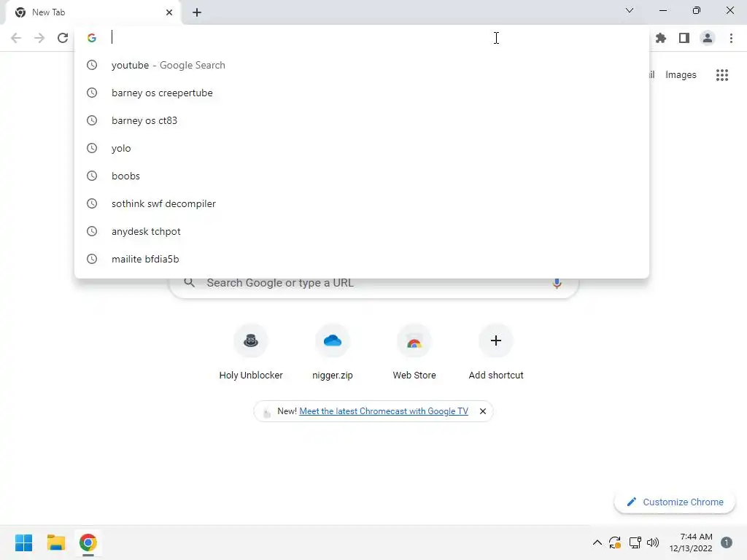Open the notification badge showing 1
The width and height of the screenshot is (747, 560).
[727, 542]
